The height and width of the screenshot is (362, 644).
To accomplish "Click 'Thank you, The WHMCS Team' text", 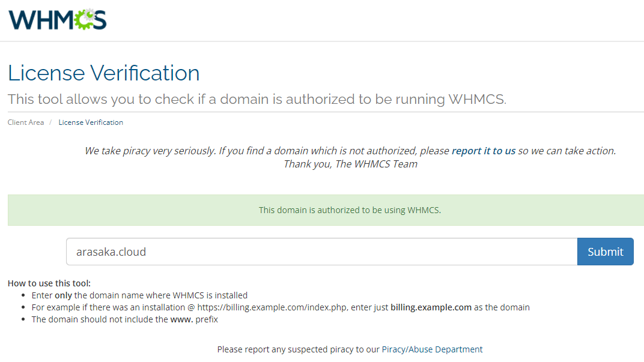I will pos(350,164).
